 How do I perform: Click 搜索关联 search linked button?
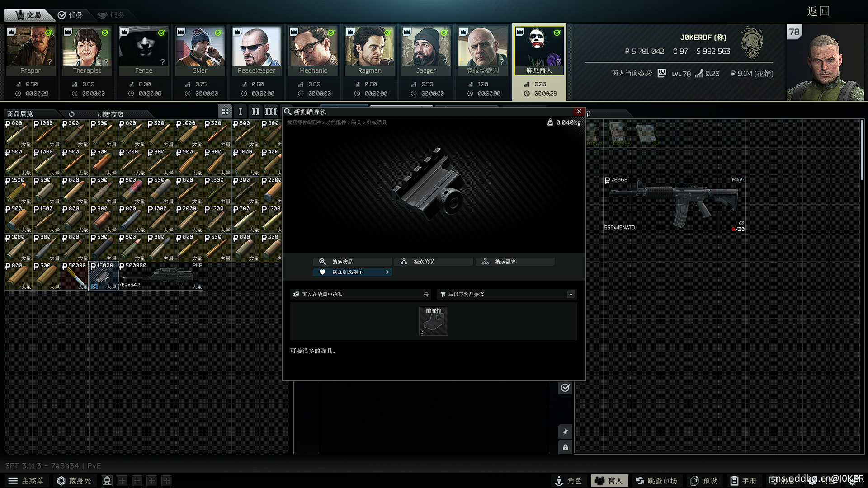(434, 262)
